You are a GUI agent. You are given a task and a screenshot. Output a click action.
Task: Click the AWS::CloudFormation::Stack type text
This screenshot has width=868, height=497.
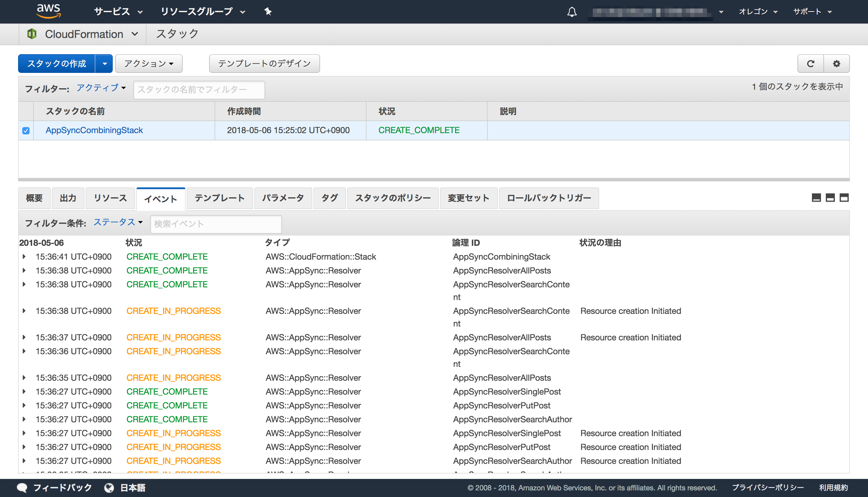pos(321,257)
